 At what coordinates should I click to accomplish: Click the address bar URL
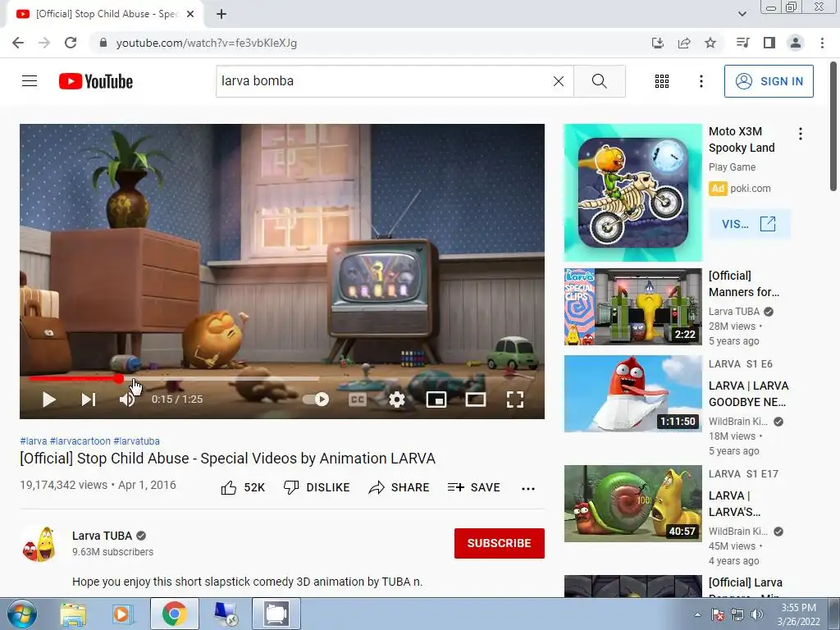click(206, 43)
